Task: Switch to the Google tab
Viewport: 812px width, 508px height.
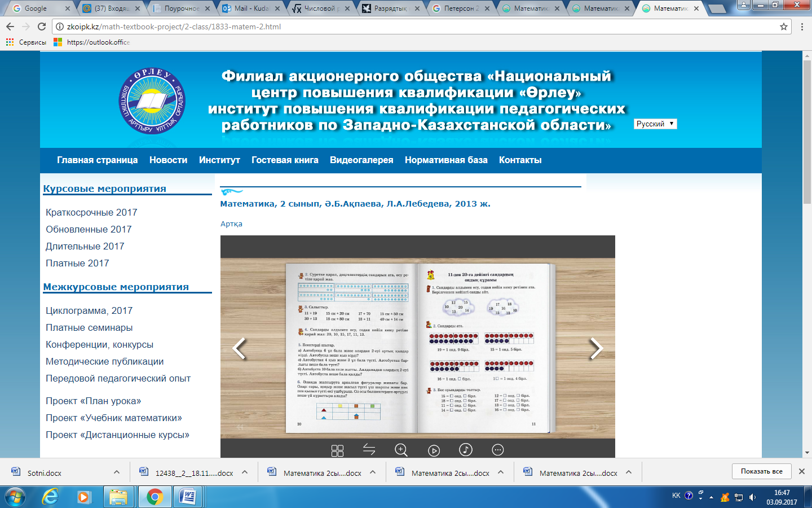Action: click(x=41, y=8)
